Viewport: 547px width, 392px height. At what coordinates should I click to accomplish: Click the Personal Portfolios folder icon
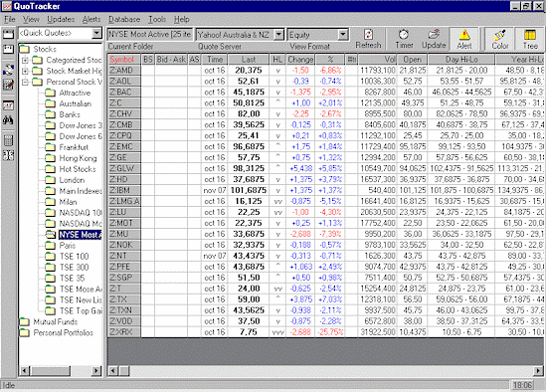pos(25,332)
